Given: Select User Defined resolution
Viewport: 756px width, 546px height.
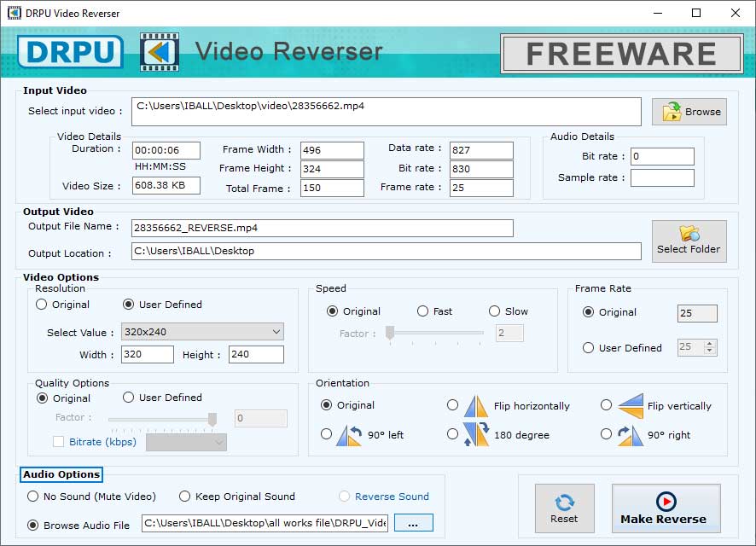Looking at the screenshot, I should (128, 305).
